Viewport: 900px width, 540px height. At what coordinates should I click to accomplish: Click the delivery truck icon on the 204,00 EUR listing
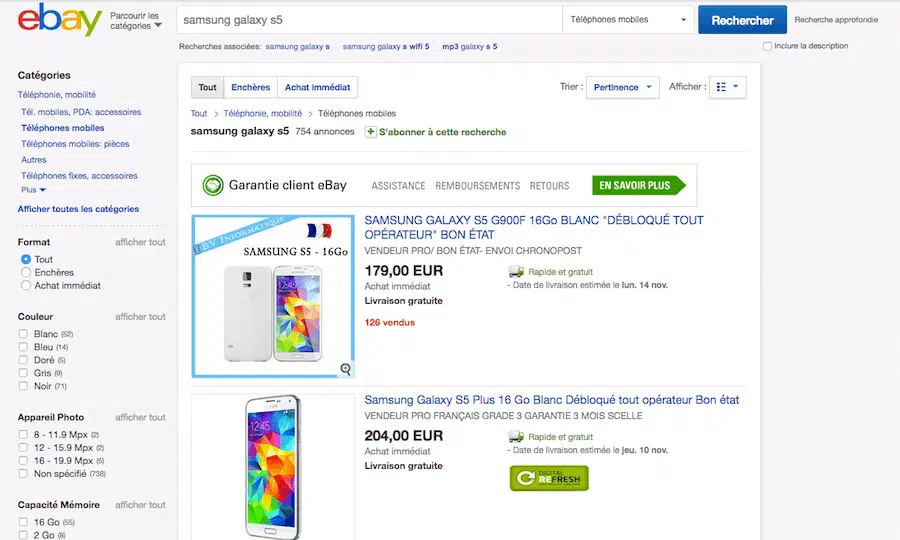[516, 437]
